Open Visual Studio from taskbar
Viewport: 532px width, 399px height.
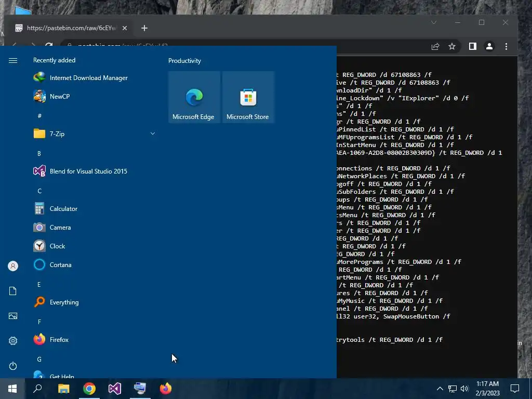115,389
